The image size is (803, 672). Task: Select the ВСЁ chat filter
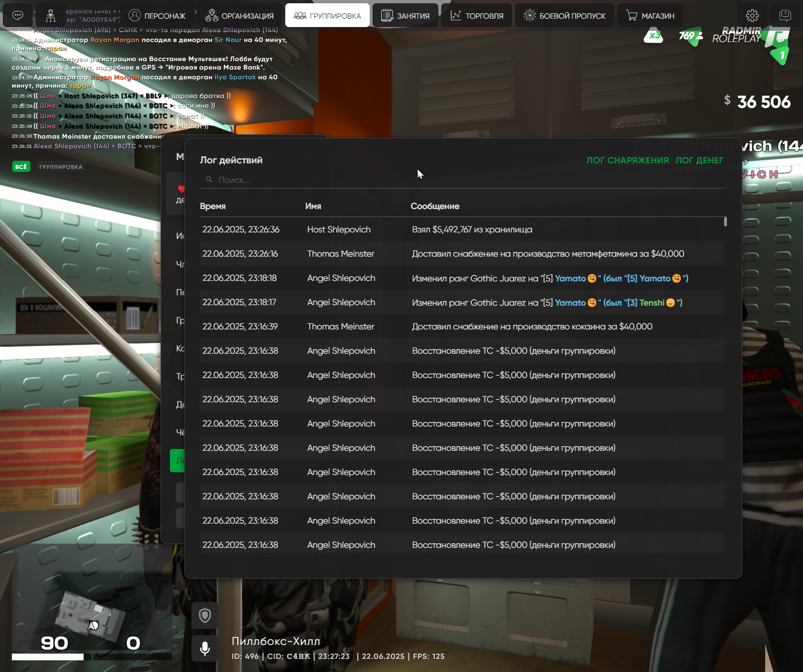(x=21, y=167)
